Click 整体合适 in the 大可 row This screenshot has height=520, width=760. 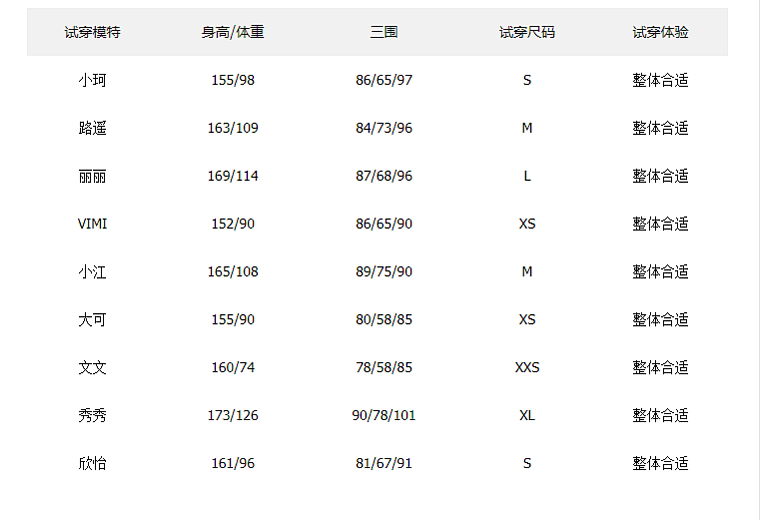[660, 320]
